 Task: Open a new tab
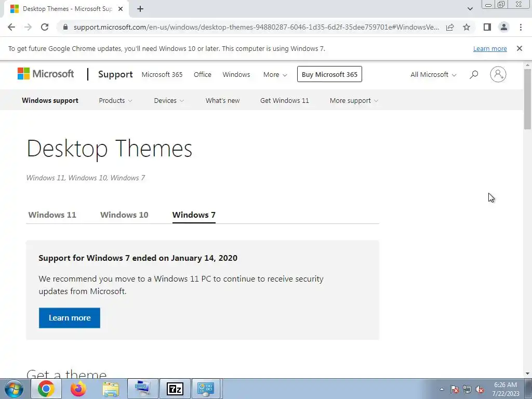click(140, 9)
